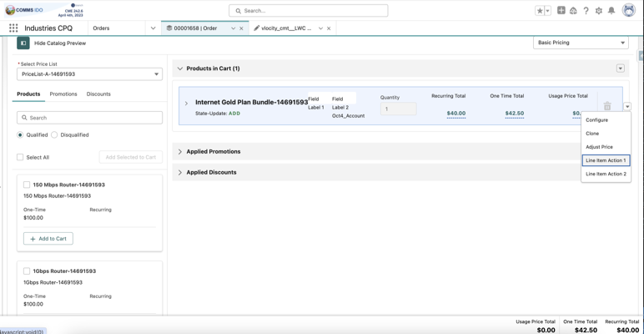The image size is (644, 334).
Task: Open the vlocity_cmt tab dropdown chevron
Action: tap(320, 28)
